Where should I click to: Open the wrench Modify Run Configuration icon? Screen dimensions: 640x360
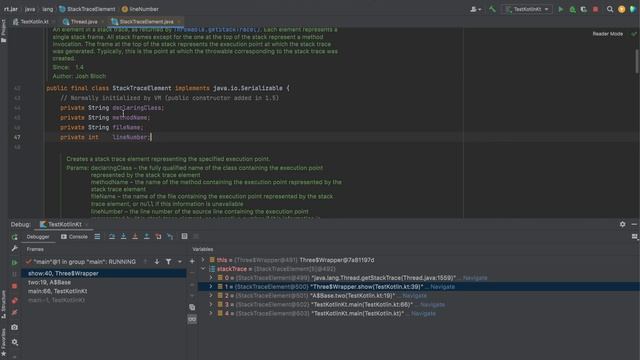click(15, 248)
